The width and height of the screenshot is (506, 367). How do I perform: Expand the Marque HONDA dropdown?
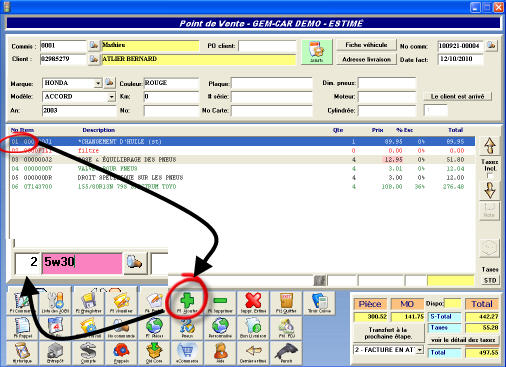[98, 83]
